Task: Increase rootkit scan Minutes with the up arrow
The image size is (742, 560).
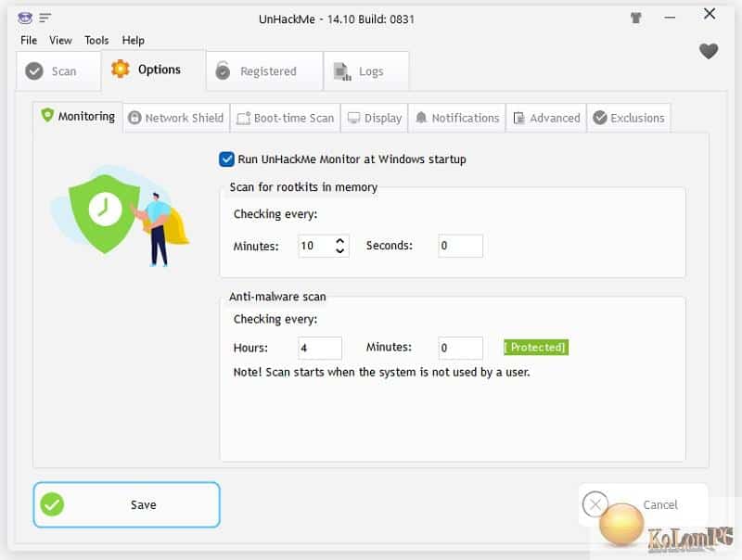Action: [339, 241]
